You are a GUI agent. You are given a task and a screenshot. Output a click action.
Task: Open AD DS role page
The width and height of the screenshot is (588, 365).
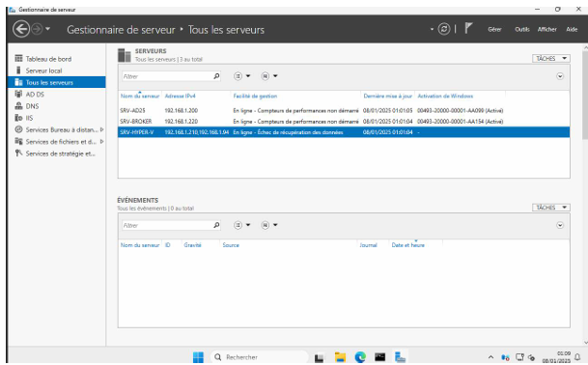click(35, 95)
